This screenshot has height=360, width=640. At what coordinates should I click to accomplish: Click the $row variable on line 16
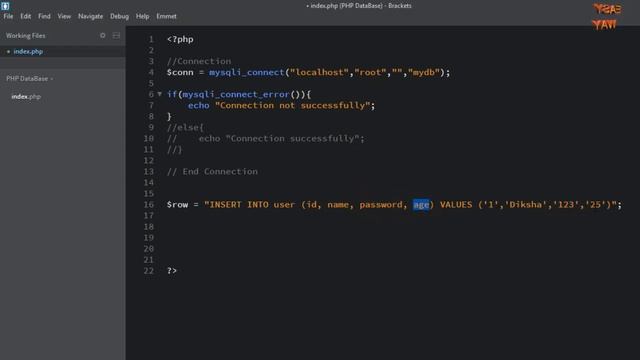pyautogui.click(x=177, y=204)
